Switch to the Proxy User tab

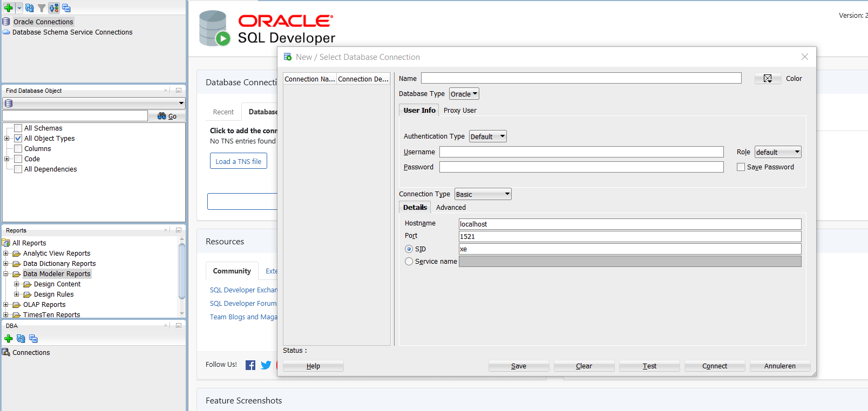[460, 111]
